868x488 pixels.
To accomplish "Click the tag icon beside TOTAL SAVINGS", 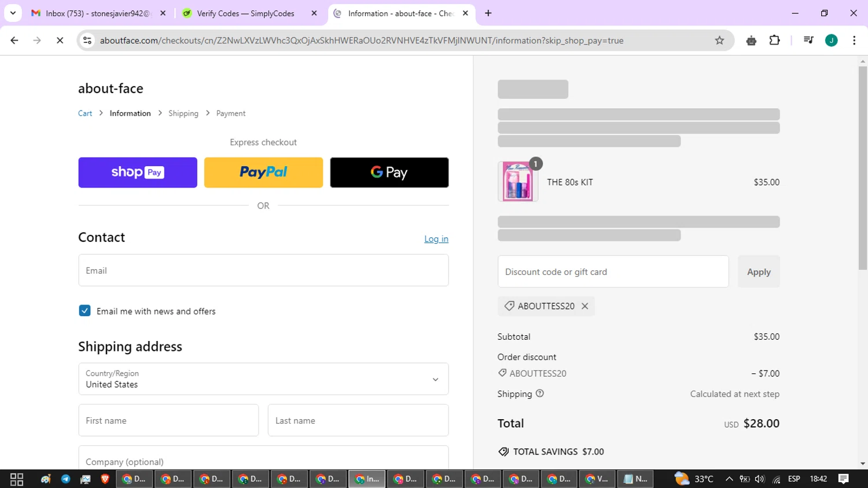I will point(503,452).
